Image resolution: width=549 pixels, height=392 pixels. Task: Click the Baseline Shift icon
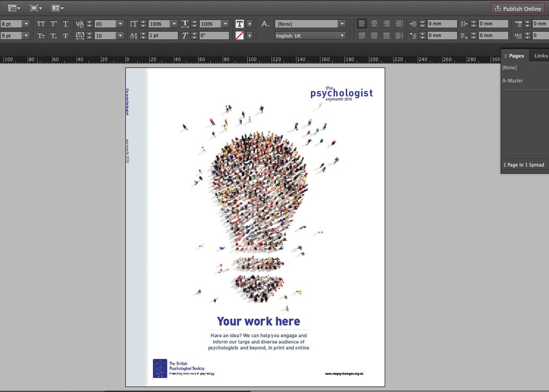tap(134, 35)
